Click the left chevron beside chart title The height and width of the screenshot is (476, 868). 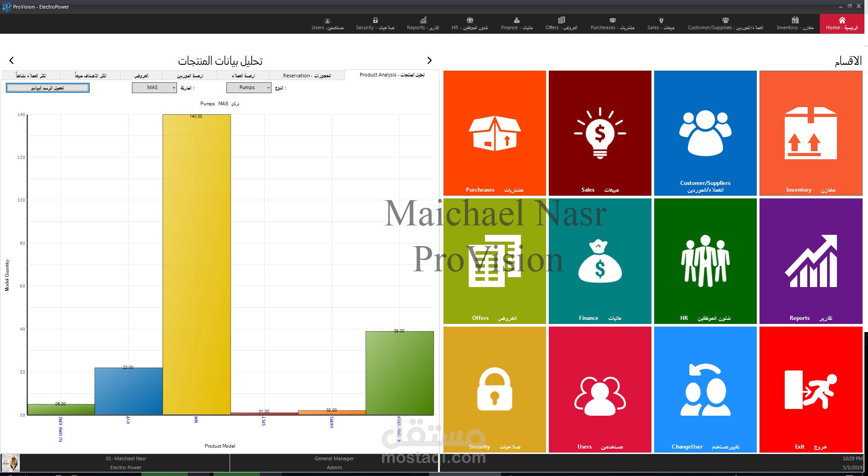[12, 60]
